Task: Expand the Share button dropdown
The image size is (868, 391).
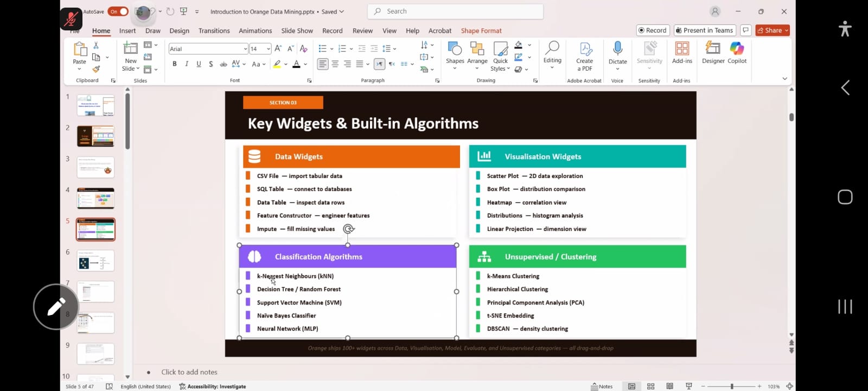Action: (x=786, y=30)
